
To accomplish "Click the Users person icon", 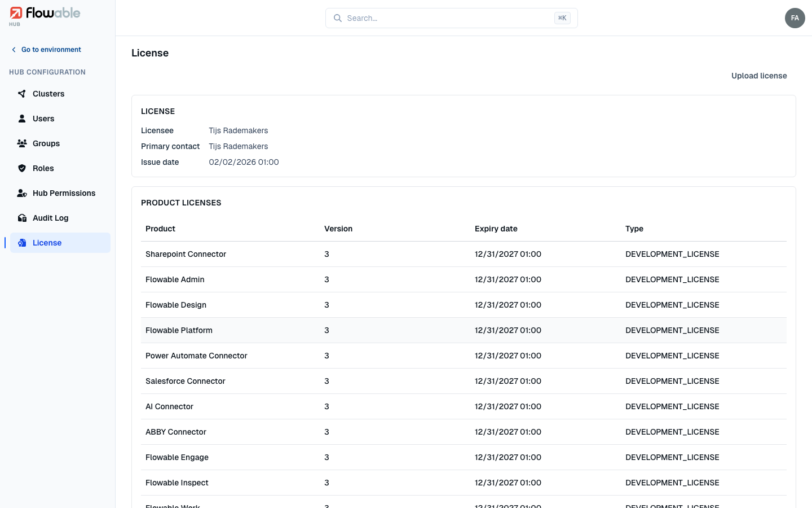I will coord(22,119).
